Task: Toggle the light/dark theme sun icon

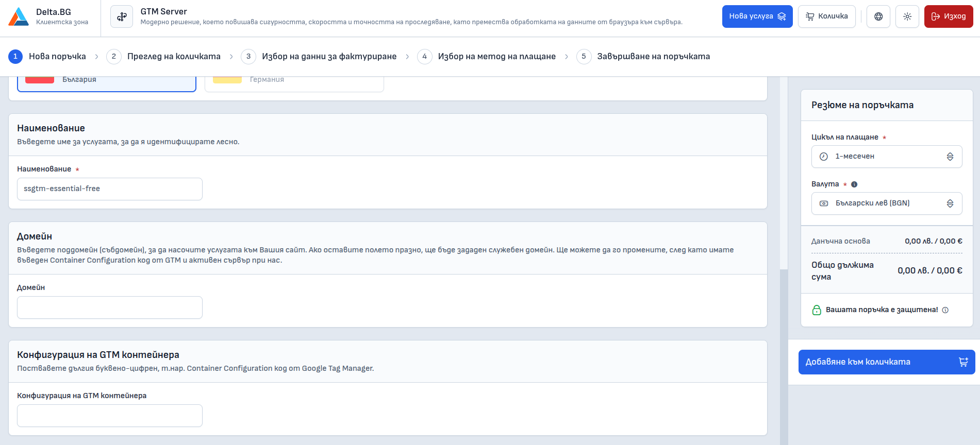Action: click(x=907, y=16)
